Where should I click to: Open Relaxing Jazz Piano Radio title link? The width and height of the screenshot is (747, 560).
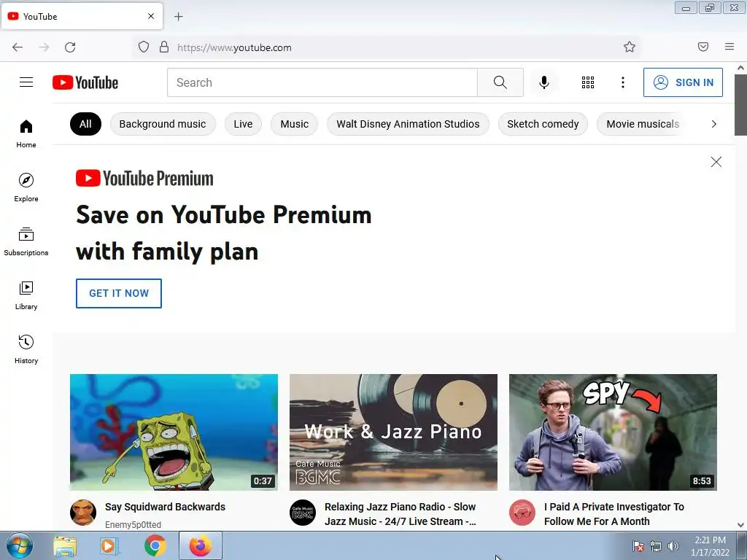[x=400, y=514]
